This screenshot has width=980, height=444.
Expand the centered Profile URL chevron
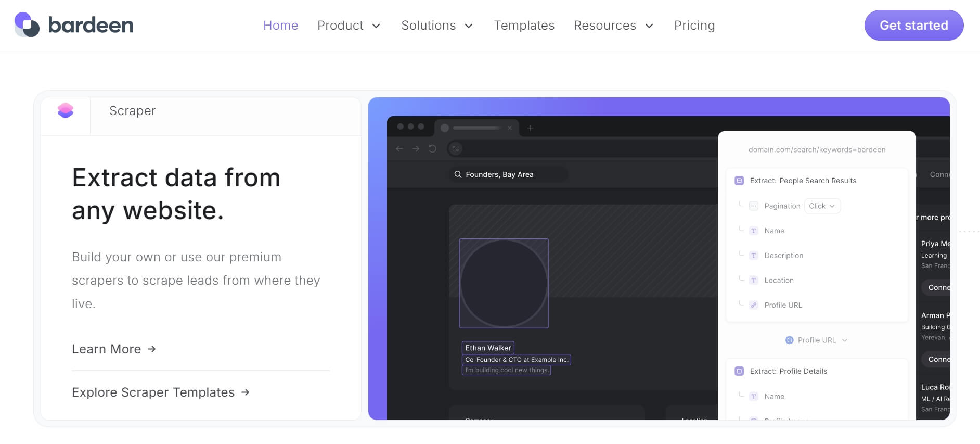845,340
